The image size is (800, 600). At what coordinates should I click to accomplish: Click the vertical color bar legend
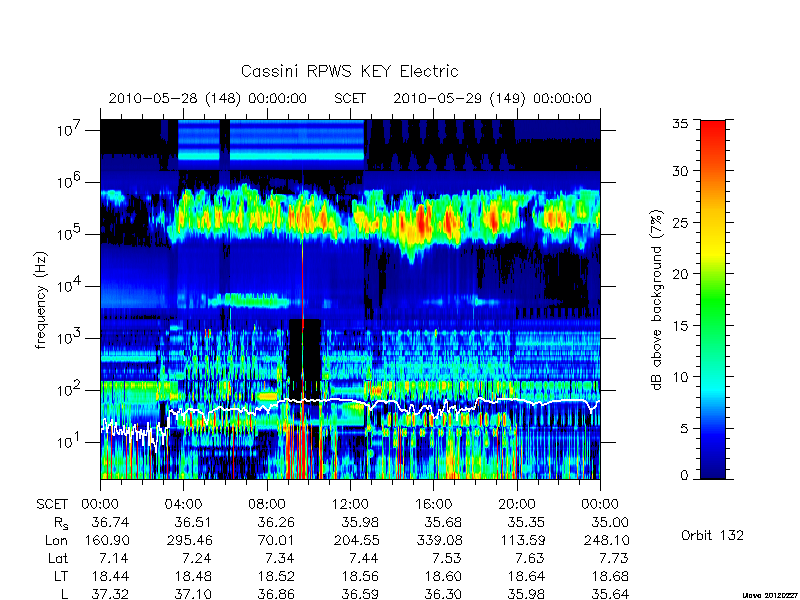[713, 299]
